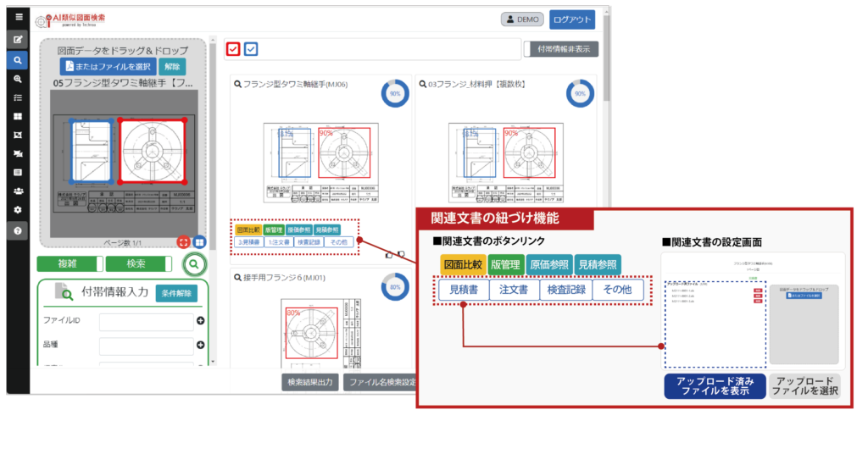Open the hamburger menu in sidebar
Viewport: 868px width, 454px height.
tap(18, 17)
